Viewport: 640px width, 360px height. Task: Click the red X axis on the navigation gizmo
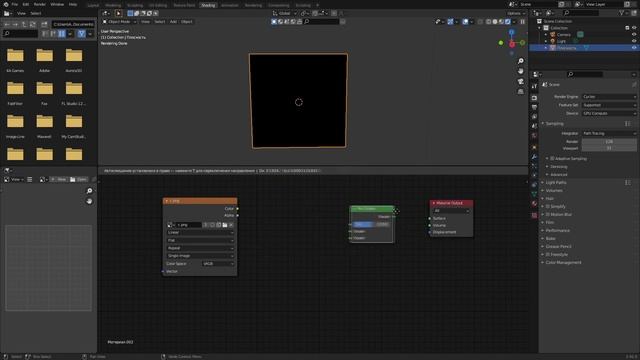(512, 44)
